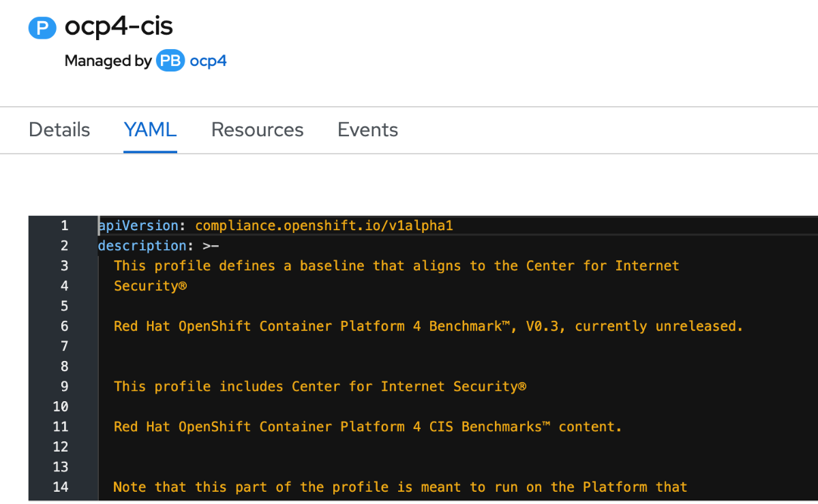Screen dimensions: 818x504
Task: Open the ocp4 ProfileBundle link
Action: [x=209, y=61]
